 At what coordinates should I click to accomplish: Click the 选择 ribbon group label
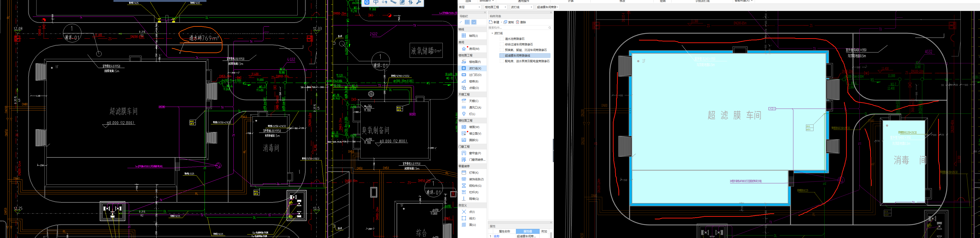click(x=468, y=1)
